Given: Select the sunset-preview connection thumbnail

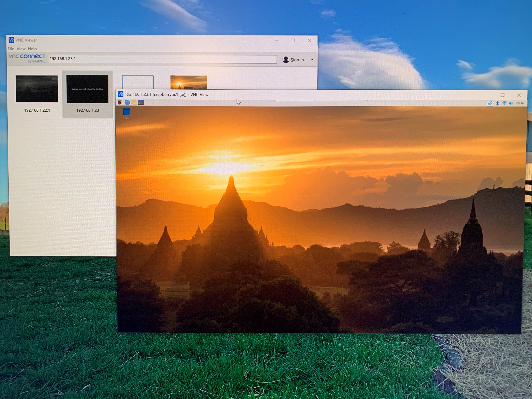Looking at the screenshot, I should pos(189,82).
